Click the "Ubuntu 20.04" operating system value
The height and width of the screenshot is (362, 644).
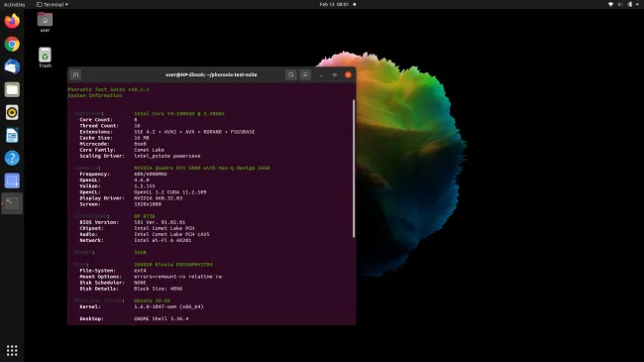coord(152,301)
